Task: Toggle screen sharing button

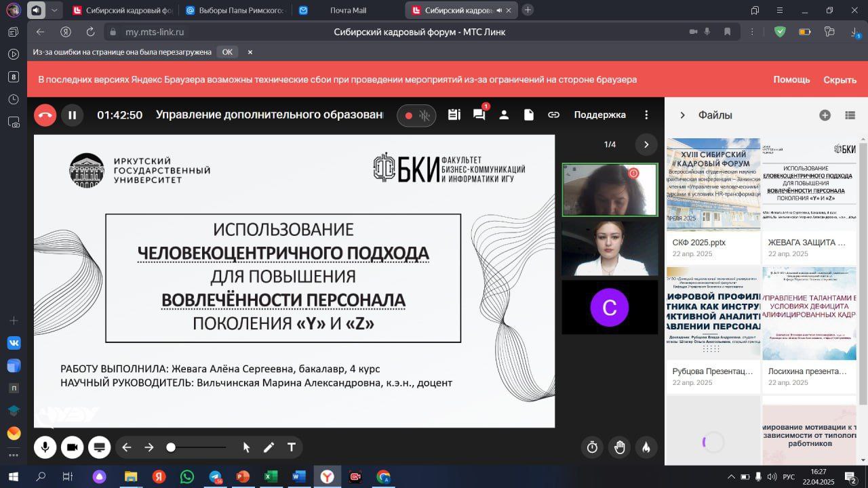Action: pyautogui.click(x=98, y=447)
